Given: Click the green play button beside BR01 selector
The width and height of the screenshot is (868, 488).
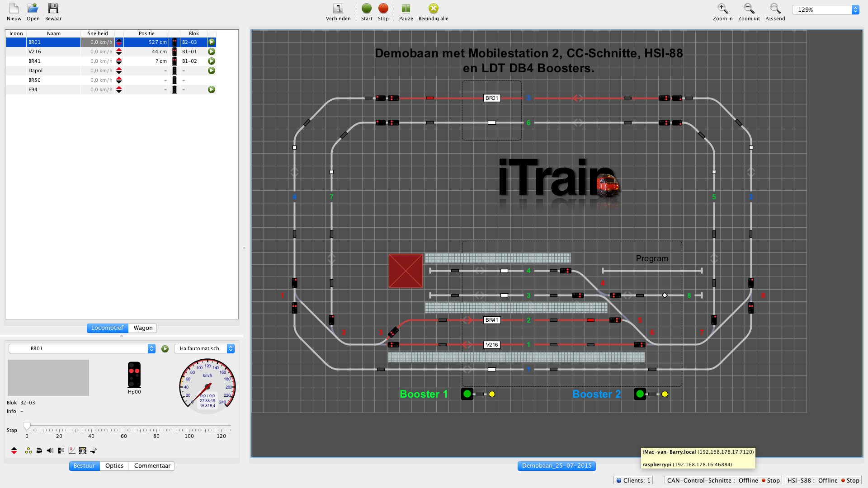Looking at the screenshot, I should 165,349.
